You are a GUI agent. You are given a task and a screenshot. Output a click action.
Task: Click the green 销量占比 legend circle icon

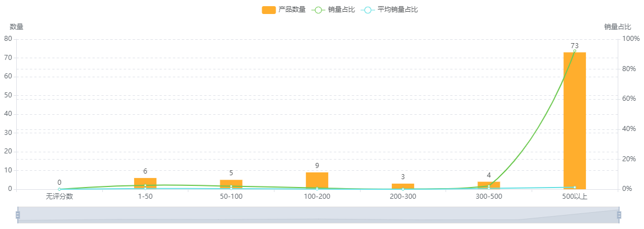coord(319,10)
